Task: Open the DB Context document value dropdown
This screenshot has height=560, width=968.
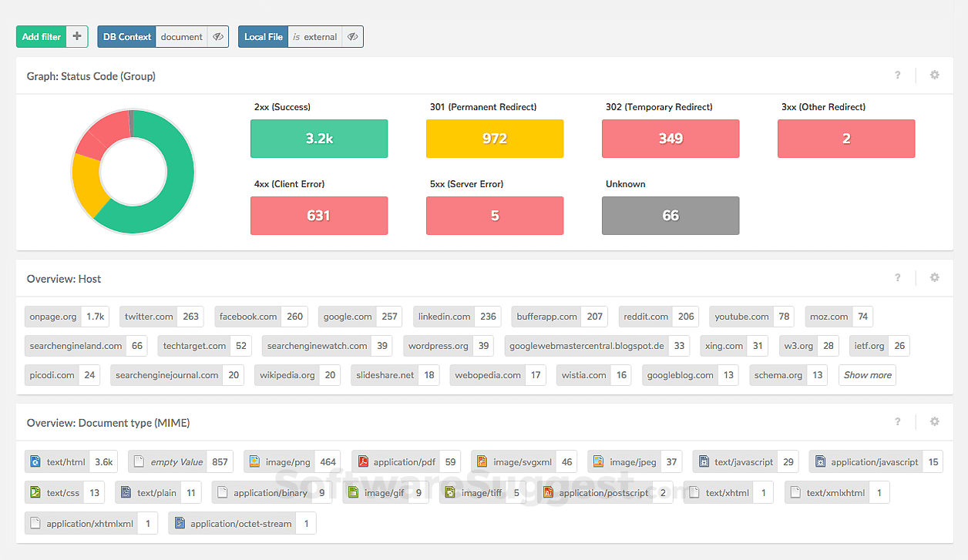Action: click(x=181, y=37)
